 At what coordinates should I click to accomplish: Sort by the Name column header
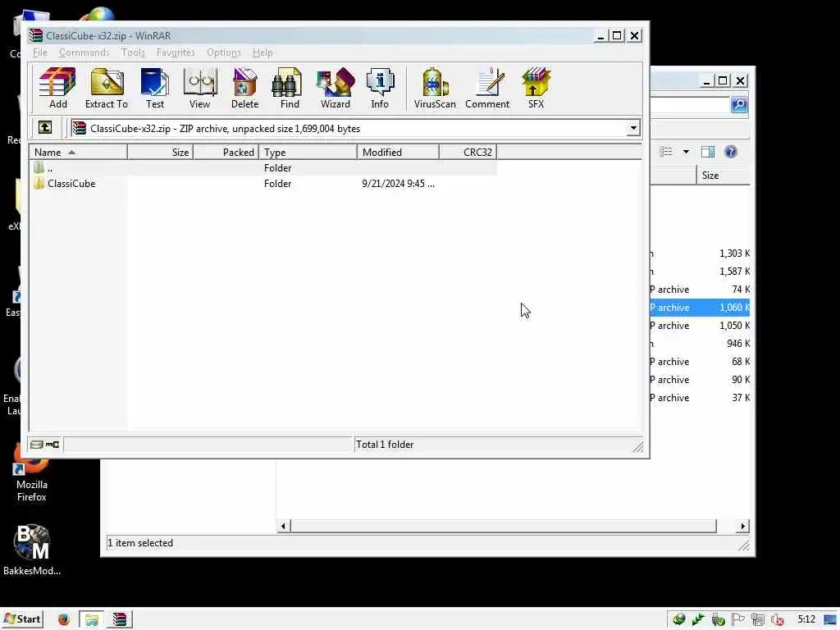pyautogui.click(x=78, y=152)
